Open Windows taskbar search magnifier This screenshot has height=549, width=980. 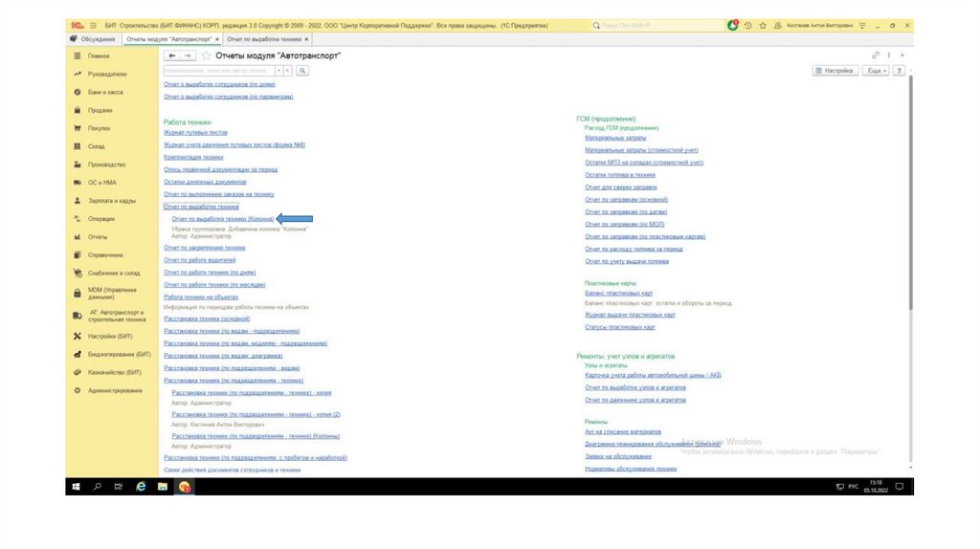click(x=98, y=487)
